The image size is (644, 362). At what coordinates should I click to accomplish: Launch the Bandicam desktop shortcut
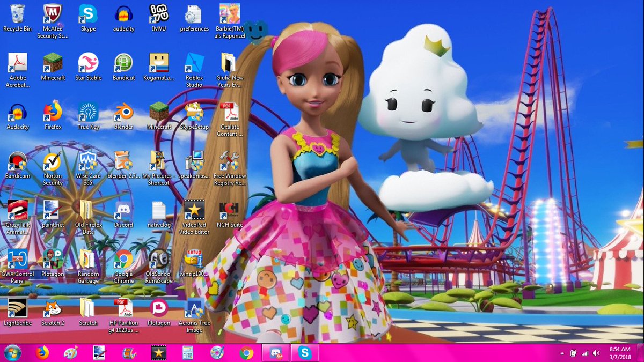click(x=17, y=165)
